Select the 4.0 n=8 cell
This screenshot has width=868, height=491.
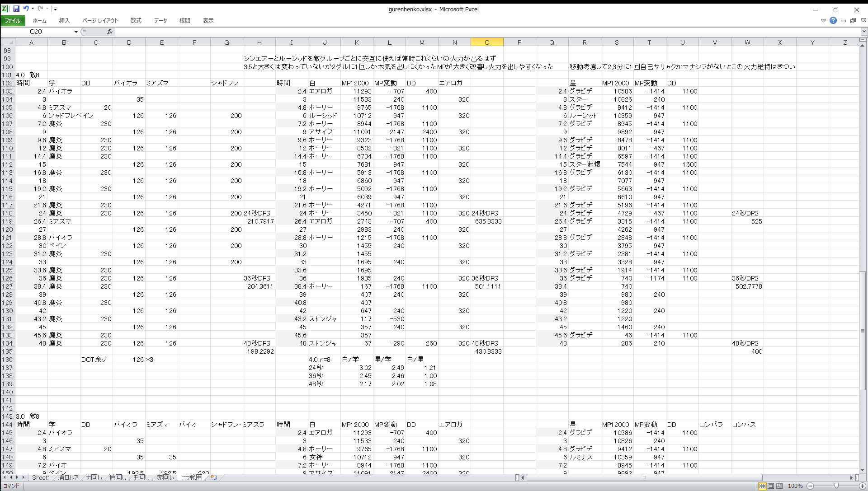pyautogui.click(x=324, y=360)
